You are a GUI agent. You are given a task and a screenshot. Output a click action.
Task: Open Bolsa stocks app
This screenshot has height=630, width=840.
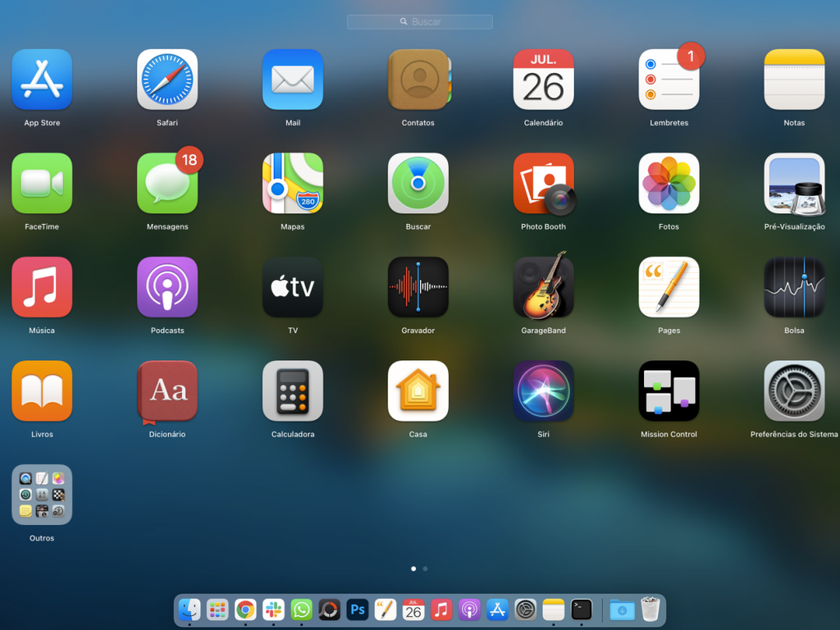point(794,287)
